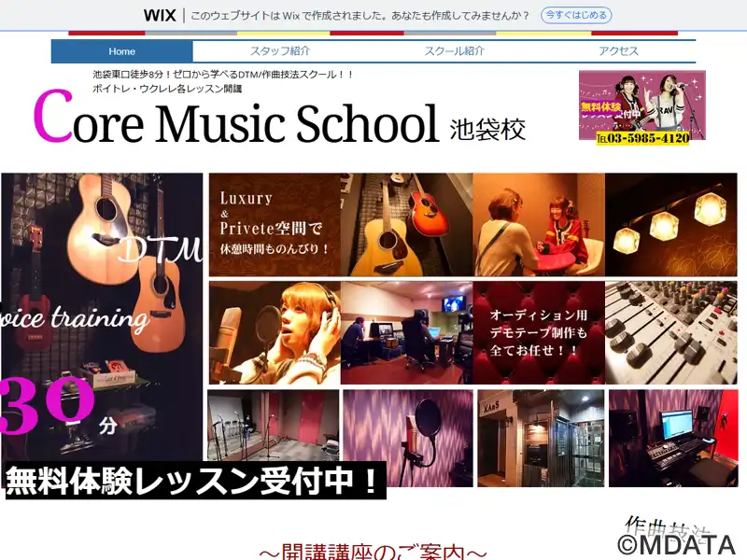Viewport: 747px width, 560px height.
Task: Open the Luxury & Privete空間 tile
Action: tap(275, 224)
